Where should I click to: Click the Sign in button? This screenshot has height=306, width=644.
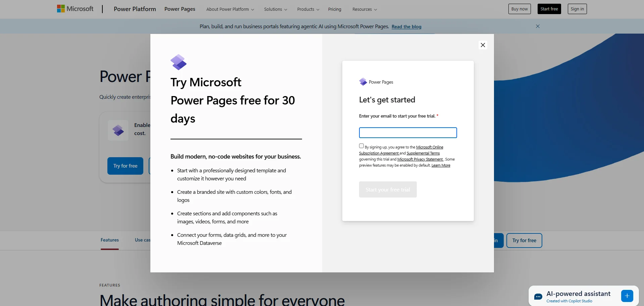pos(577,9)
